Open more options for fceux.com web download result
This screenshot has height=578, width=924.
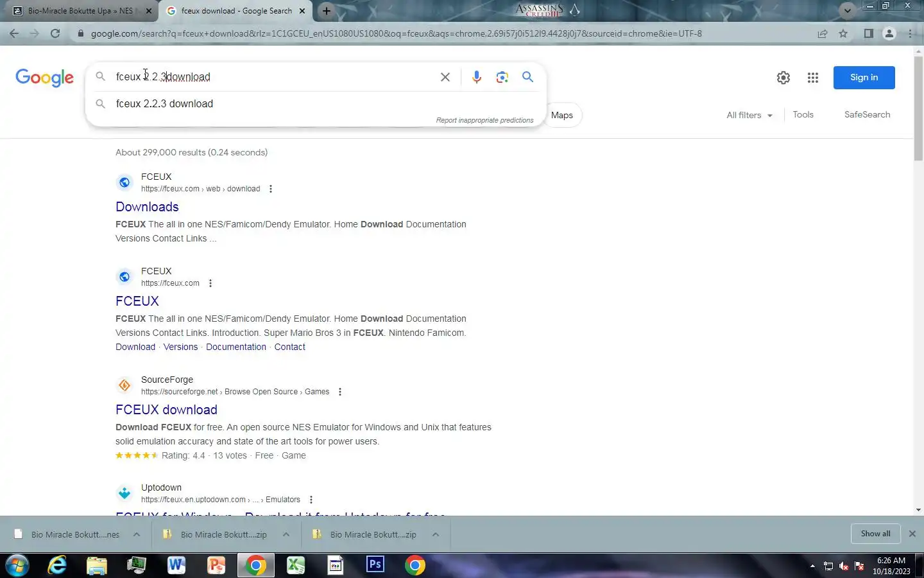point(271,189)
